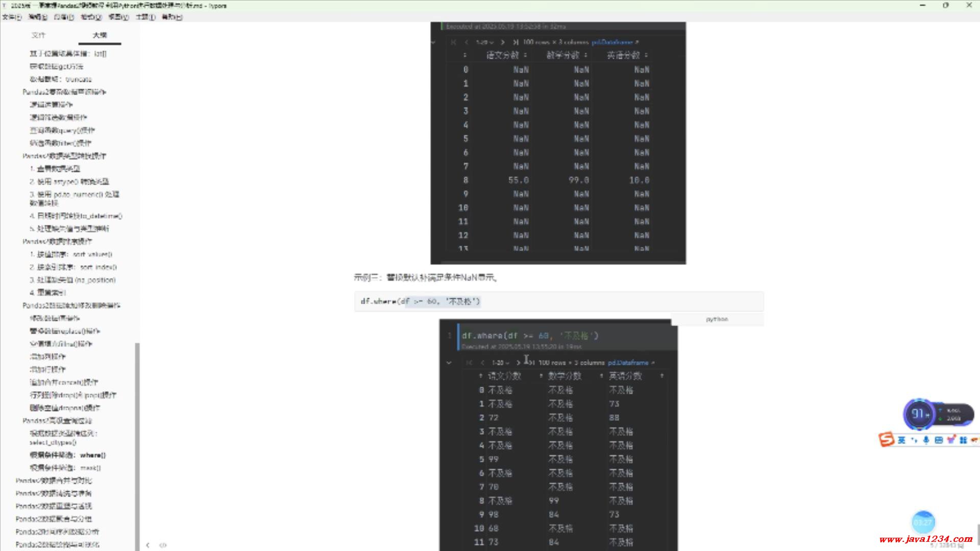Toggle source code mode icon at bottom

point(163,545)
